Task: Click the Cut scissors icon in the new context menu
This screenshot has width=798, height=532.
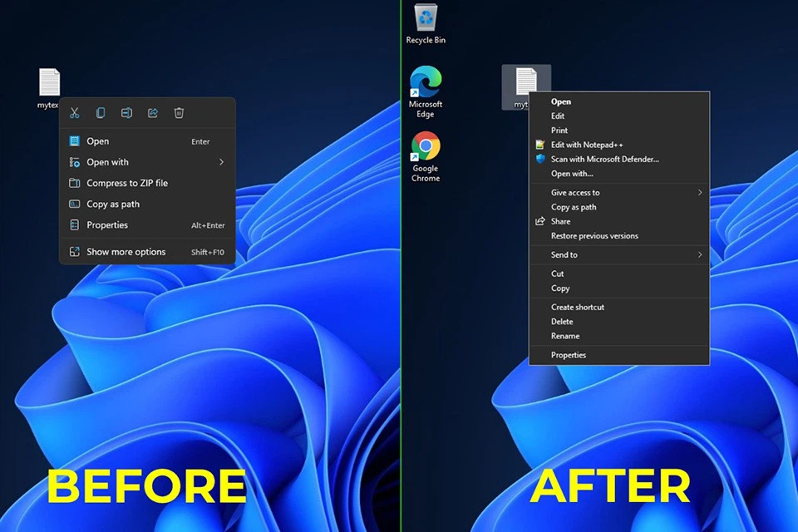Action: [74, 113]
